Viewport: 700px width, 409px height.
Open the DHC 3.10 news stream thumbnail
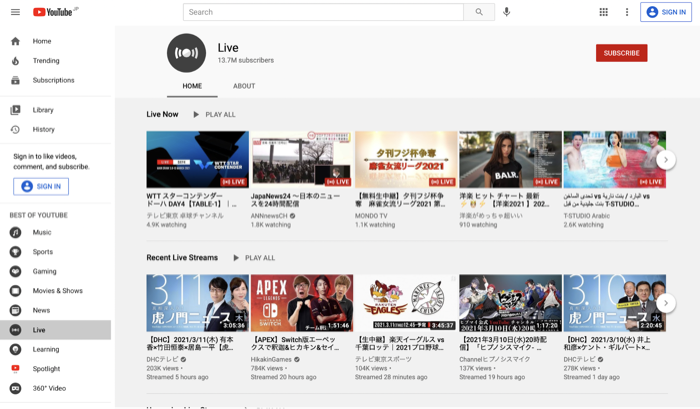[615, 303]
